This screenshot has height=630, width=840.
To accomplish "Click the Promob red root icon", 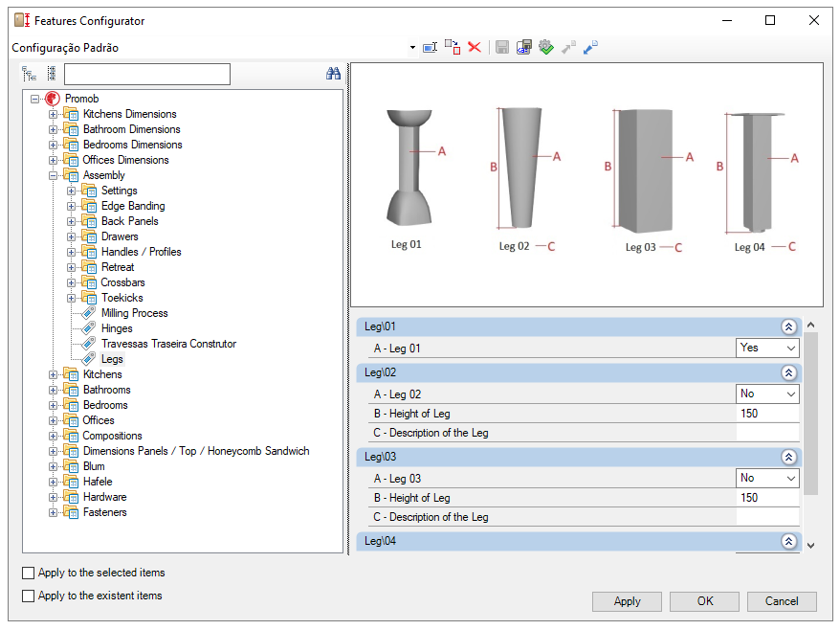I will tap(53, 99).
